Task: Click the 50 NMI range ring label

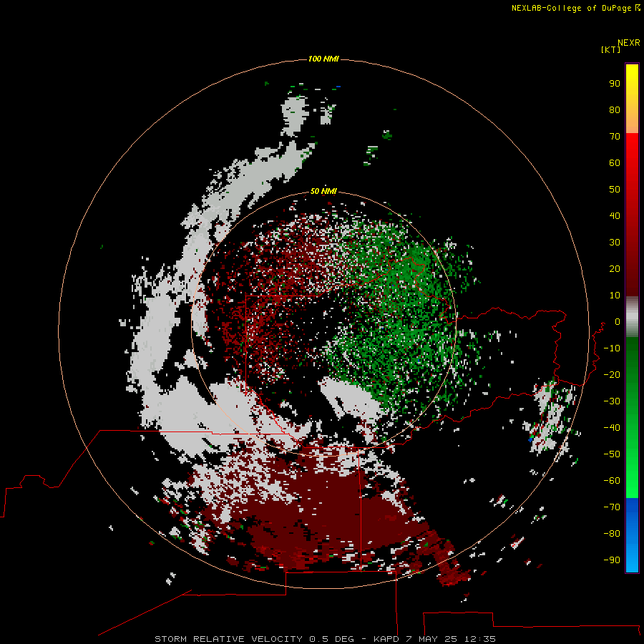Action: [x=323, y=191]
